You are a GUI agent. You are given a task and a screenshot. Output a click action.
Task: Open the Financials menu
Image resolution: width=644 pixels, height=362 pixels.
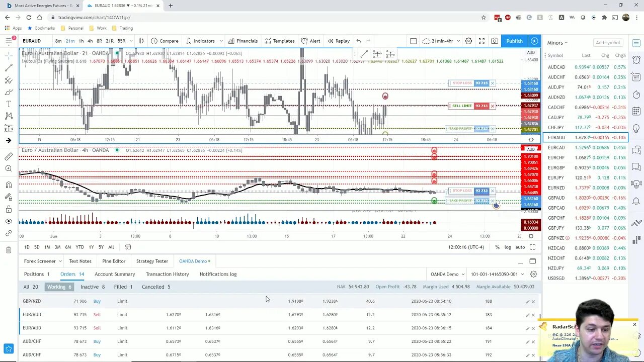[243, 41]
